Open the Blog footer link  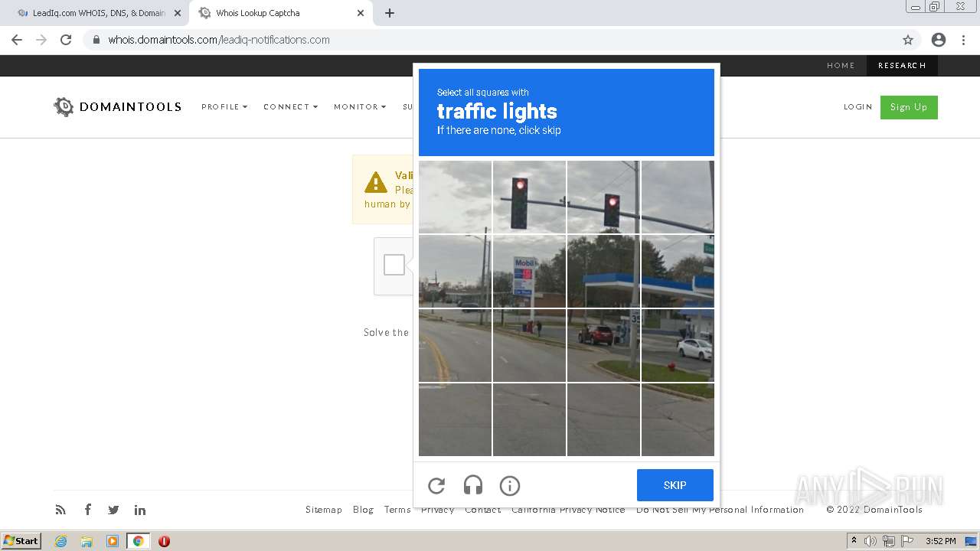[x=363, y=510]
